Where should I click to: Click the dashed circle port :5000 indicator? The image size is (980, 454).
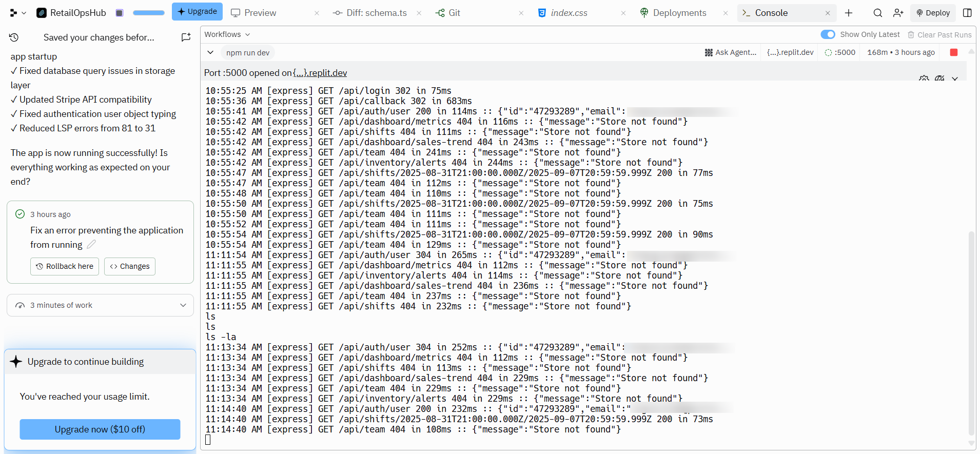(828, 52)
